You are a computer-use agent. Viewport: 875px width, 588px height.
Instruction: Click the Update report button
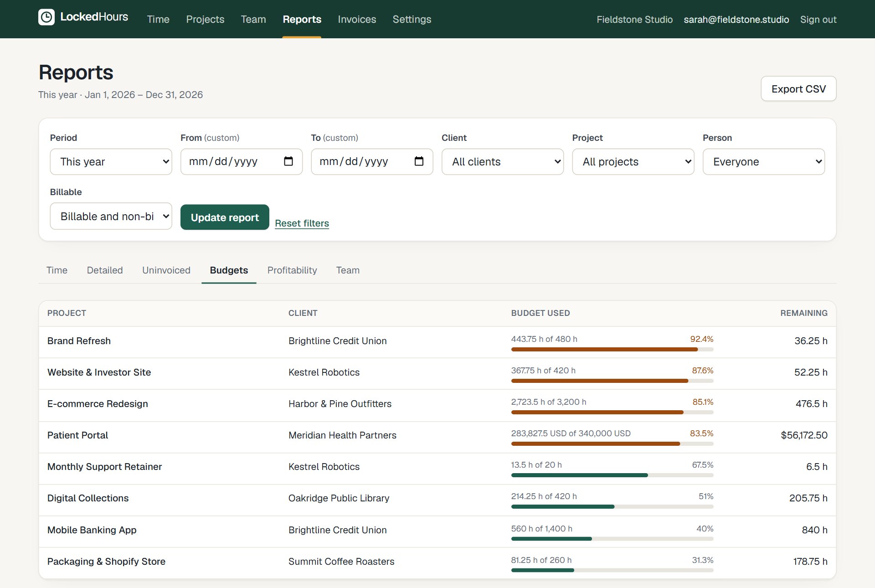tap(225, 217)
